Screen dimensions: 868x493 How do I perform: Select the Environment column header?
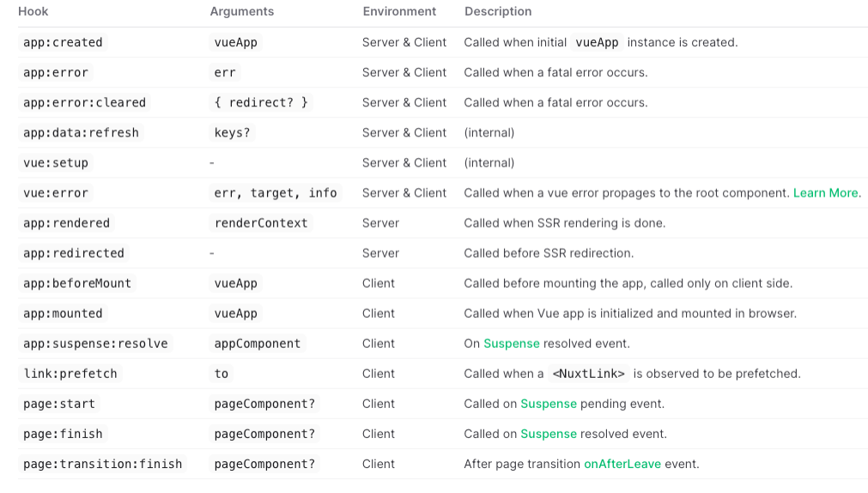coord(399,12)
